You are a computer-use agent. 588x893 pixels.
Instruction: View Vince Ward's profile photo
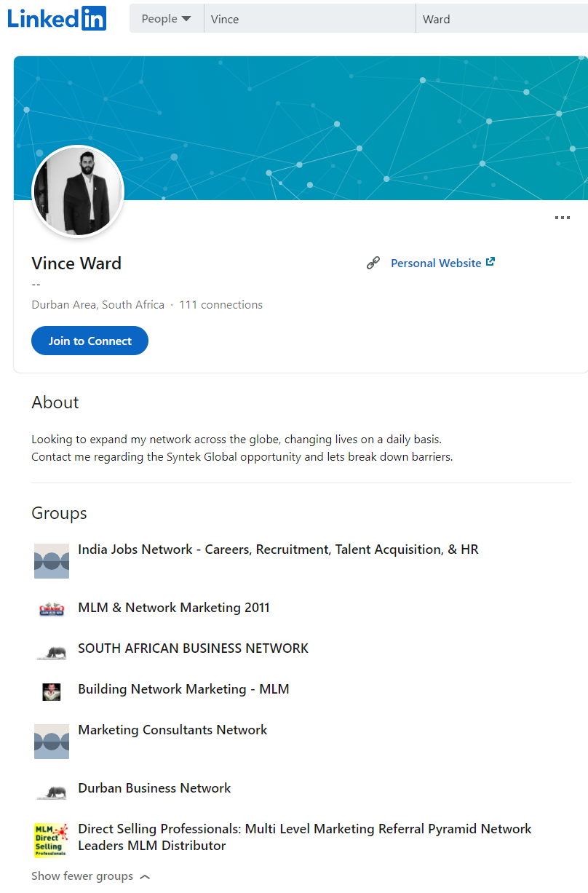tap(78, 191)
